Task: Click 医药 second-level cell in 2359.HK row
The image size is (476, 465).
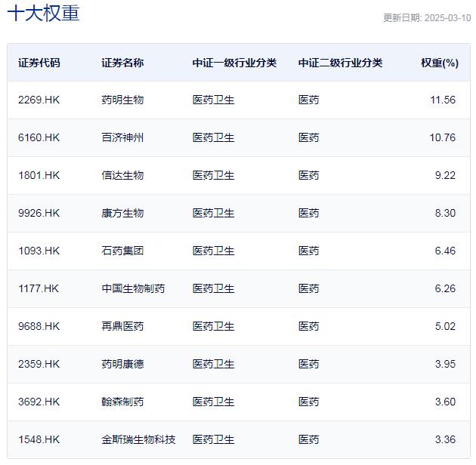Action: coord(309,364)
